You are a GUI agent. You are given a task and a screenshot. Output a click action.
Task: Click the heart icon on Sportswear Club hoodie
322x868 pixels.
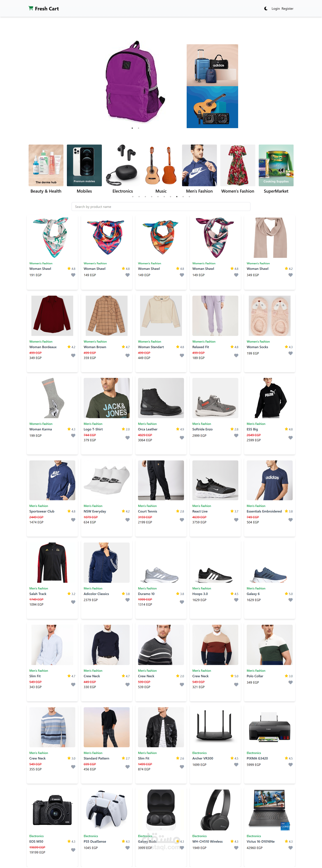pyautogui.click(x=73, y=520)
